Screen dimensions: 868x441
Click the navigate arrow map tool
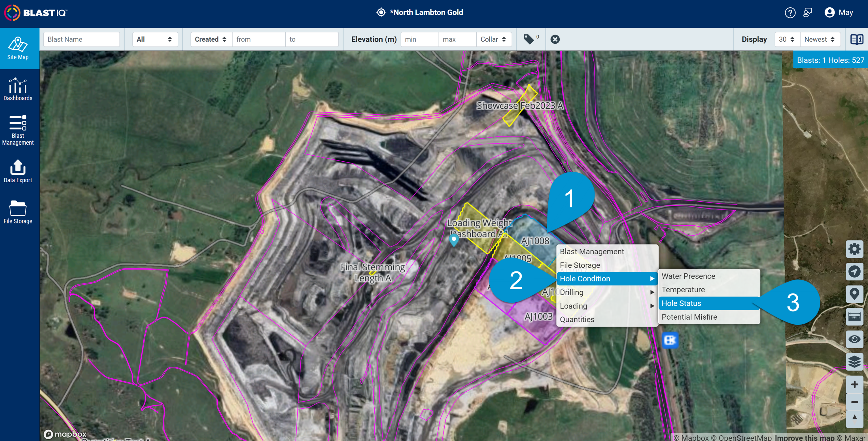pyautogui.click(x=854, y=272)
